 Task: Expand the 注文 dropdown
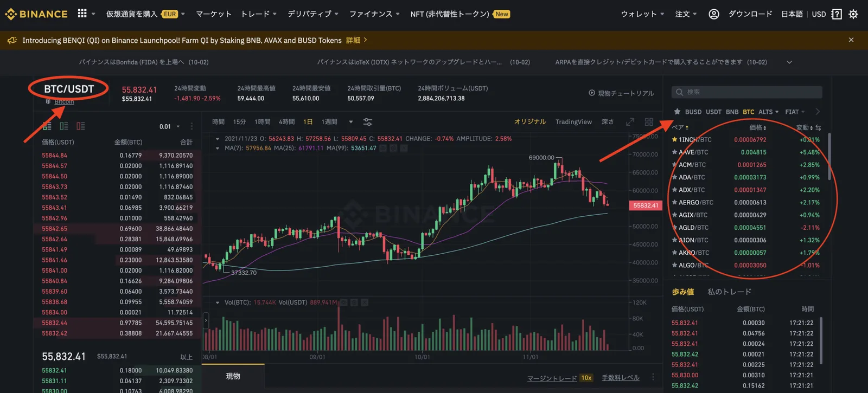click(x=686, y=14)
